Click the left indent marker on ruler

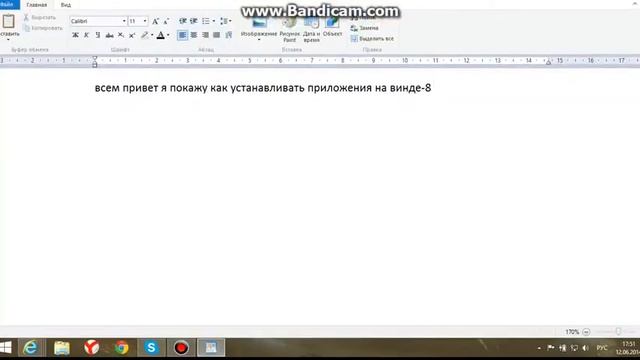coord(95,62)
